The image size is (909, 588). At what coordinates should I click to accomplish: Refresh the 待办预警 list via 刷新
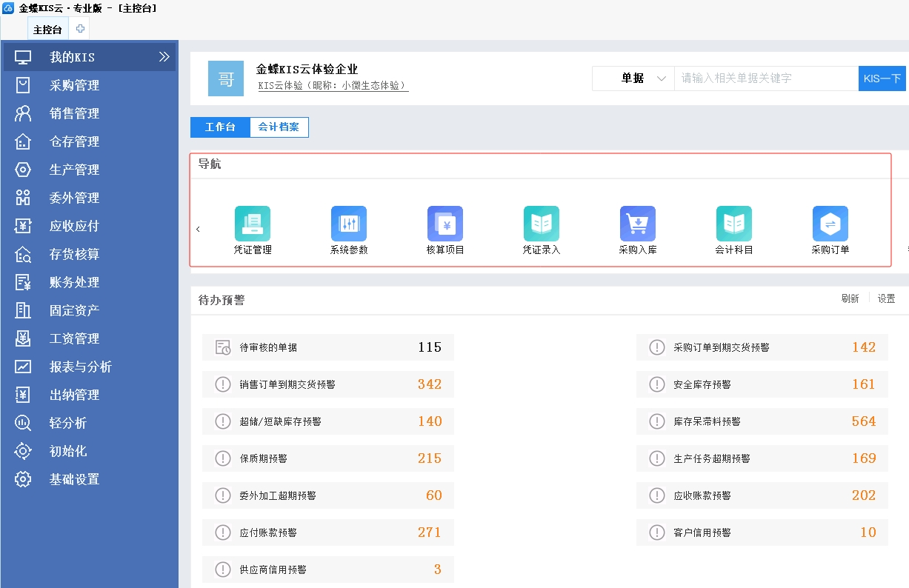click(850, 299)
